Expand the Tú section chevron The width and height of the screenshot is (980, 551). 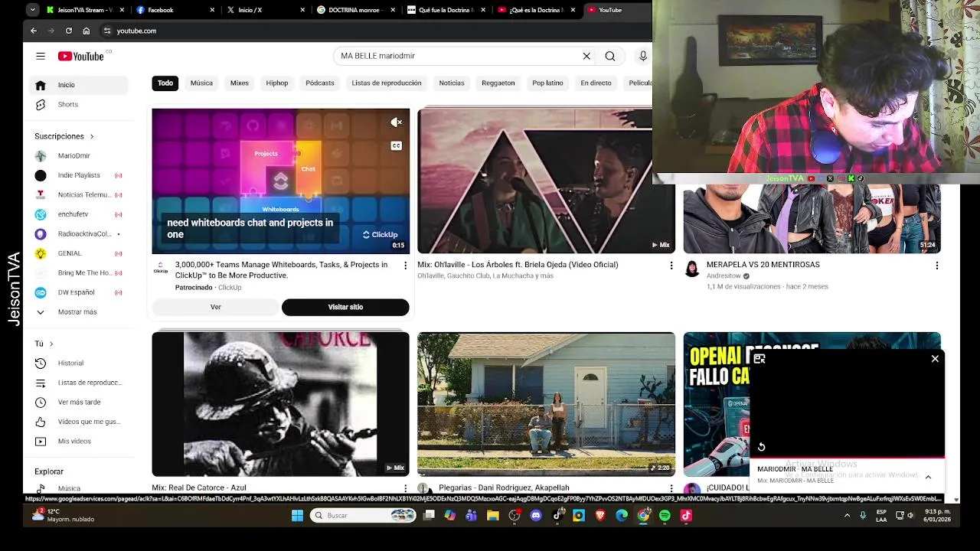point(51,344)
